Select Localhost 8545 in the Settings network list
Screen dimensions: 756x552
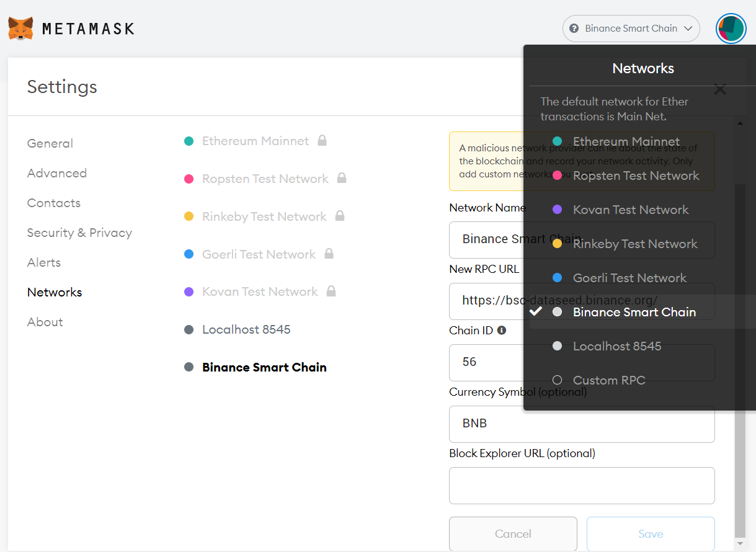click(238, 329)
